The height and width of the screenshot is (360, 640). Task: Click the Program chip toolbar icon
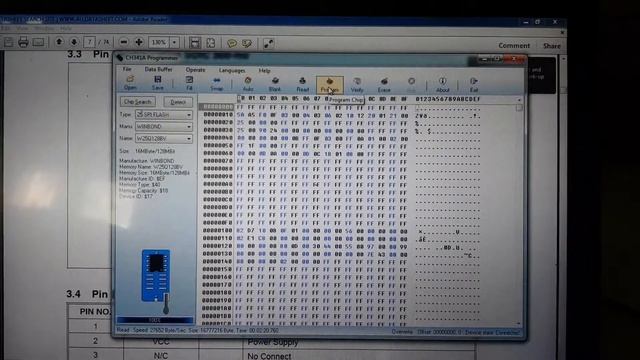[x=329, y=84]
